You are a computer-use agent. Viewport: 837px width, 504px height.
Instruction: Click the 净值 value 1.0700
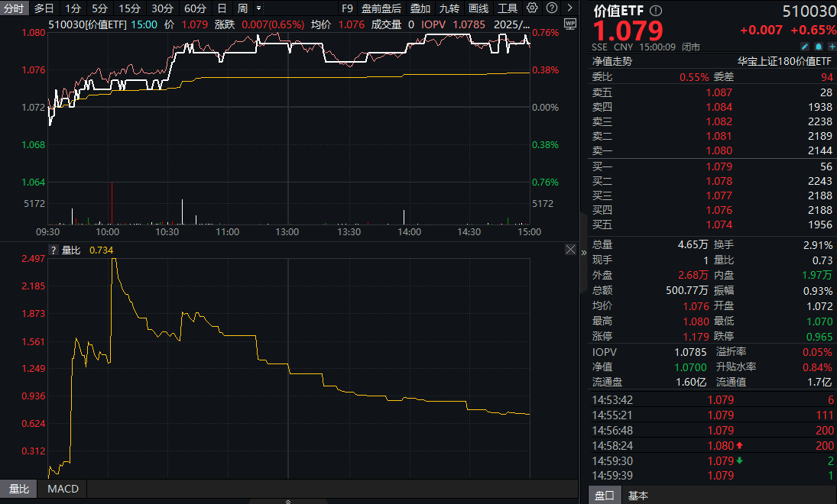pos(691,367)
